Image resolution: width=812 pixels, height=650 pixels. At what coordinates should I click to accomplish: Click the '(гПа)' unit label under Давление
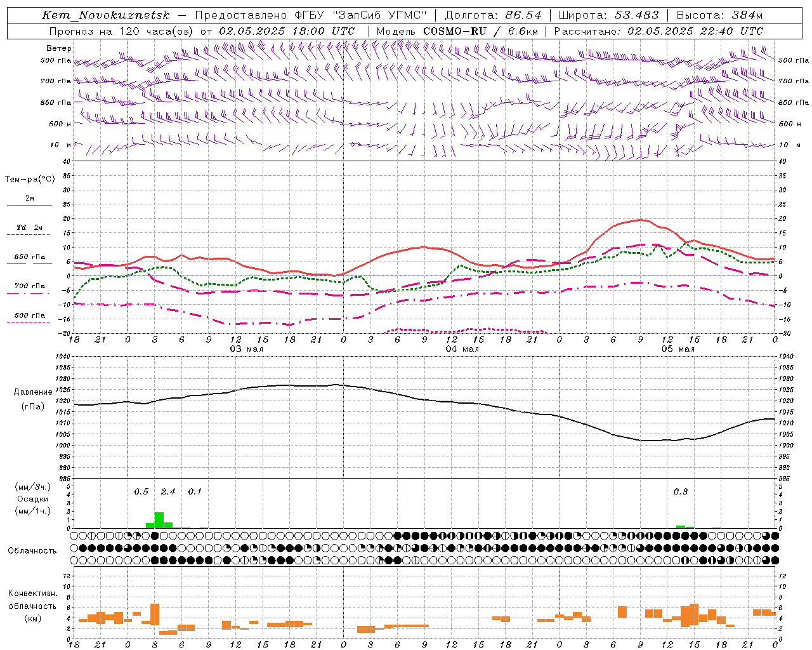point(33,407)
